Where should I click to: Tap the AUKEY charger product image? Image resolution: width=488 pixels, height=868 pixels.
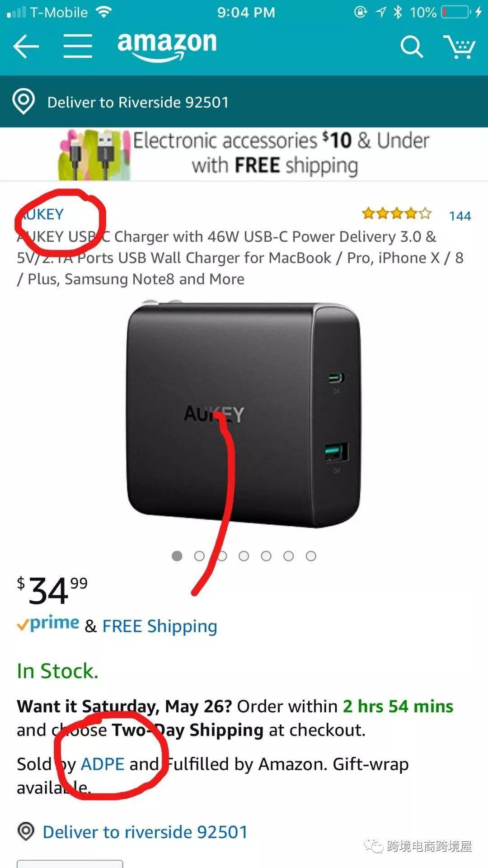pyautogui.click(x=244, y=414)
